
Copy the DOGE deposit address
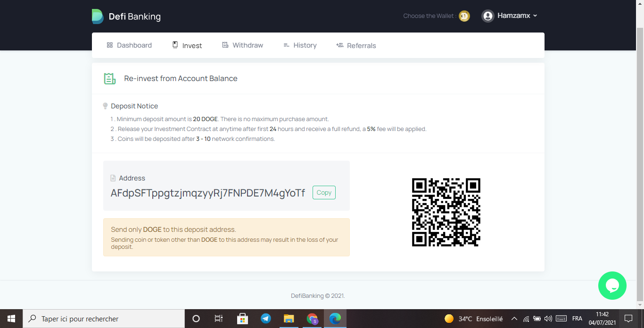click(324, 193)
